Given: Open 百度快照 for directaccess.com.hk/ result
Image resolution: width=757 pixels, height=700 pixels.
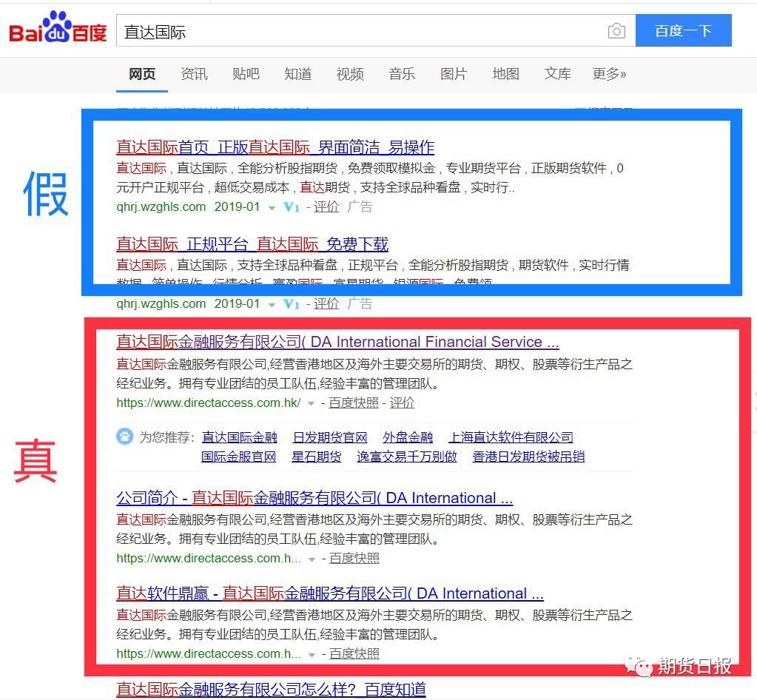Looking at the screenshot, I should pyautogui.click(x=354, y=403).
